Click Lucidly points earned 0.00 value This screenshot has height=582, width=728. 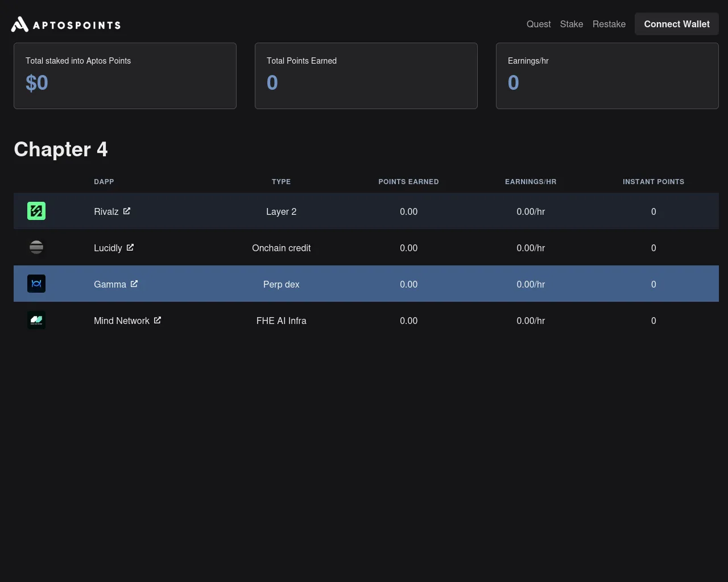point(408,248)
